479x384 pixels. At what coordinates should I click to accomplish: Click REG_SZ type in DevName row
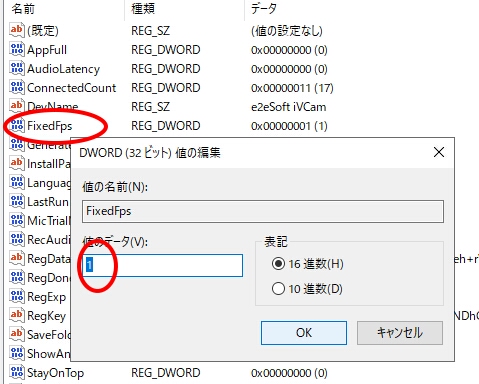[x=150, y=107]
